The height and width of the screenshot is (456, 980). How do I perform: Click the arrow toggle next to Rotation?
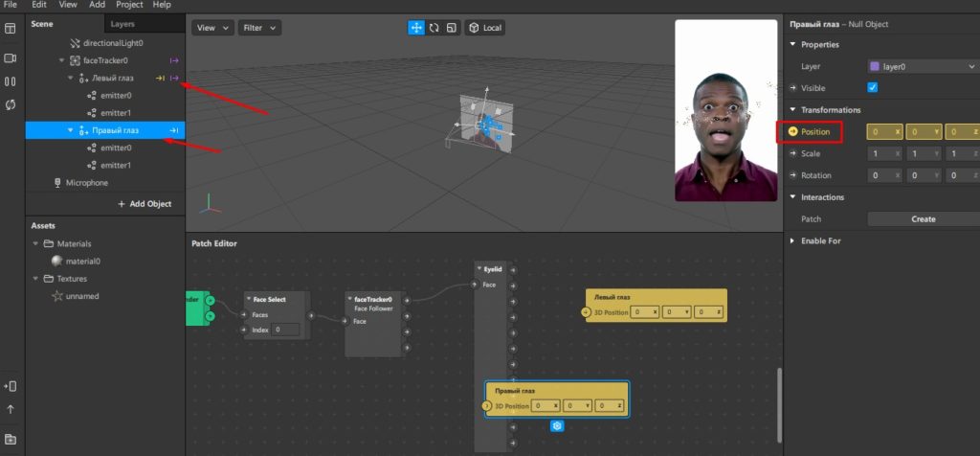coord(792,175)
